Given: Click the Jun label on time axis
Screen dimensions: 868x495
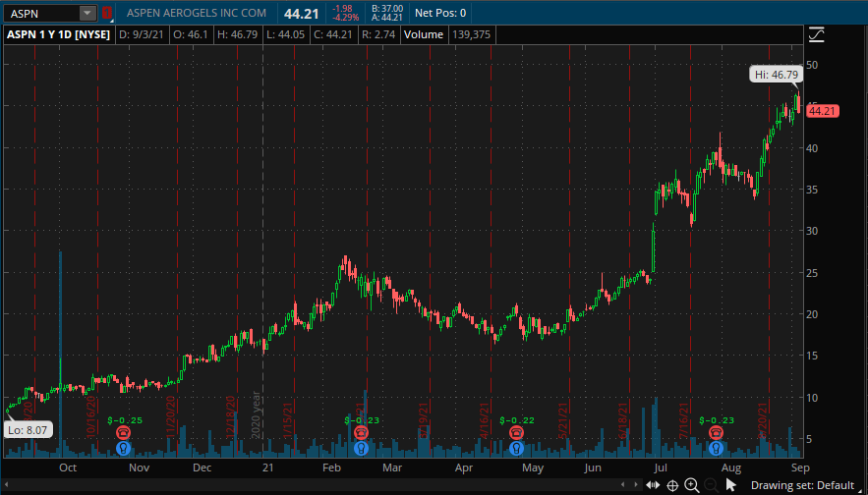Looking at the screenshot, I should 593,467.
